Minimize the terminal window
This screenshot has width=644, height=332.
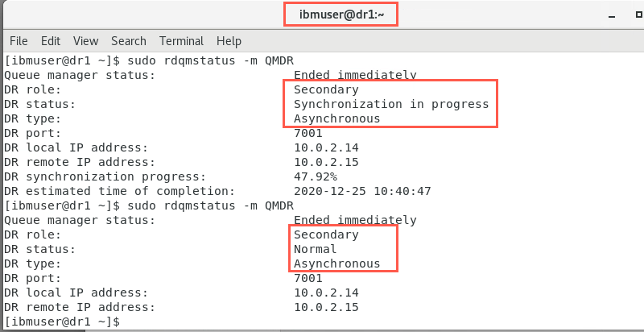tap(612, 16)
